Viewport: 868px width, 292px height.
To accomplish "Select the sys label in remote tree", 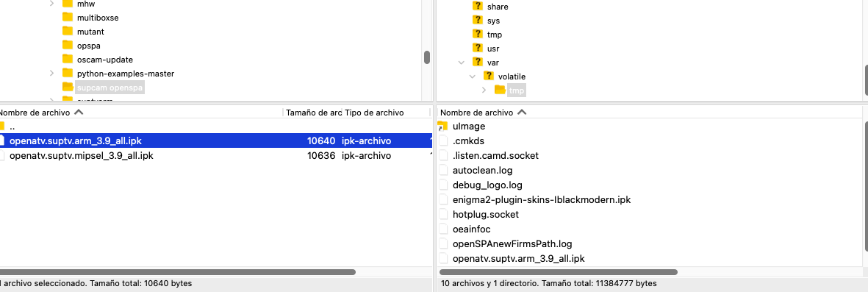I will pyautogui.click(x=494, y=21).
